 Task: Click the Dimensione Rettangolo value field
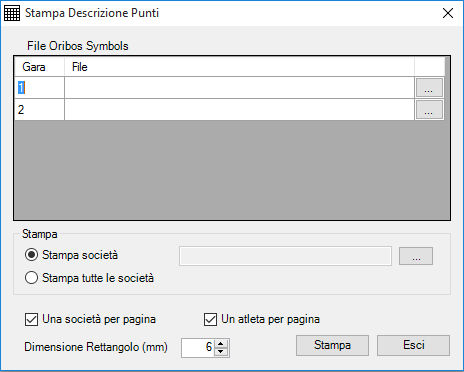click(x=198, y=348)
